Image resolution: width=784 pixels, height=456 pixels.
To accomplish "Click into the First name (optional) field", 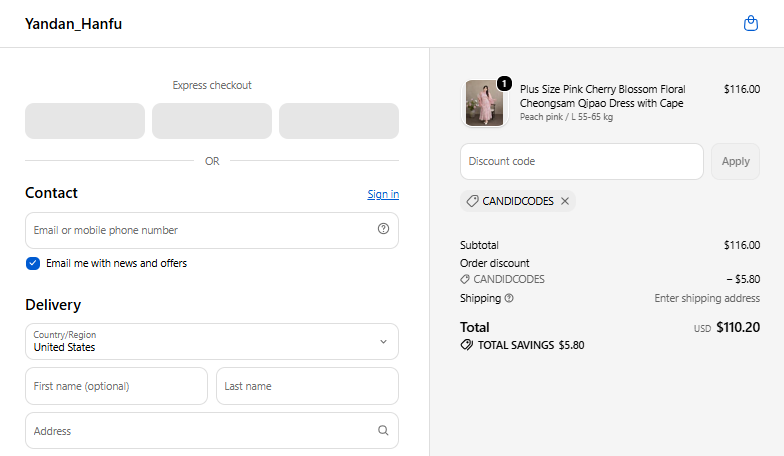I will pyautogui.click(x=116, y=386).
